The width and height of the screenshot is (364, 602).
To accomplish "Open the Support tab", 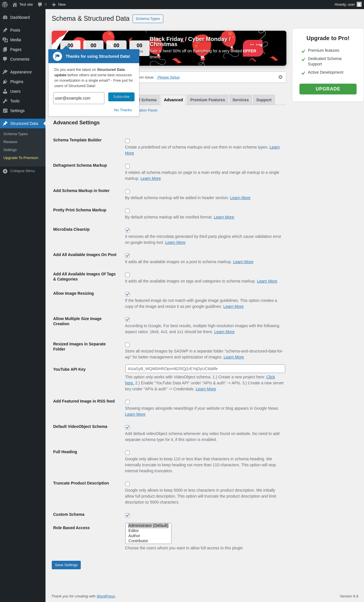I will tap(264, 100).
